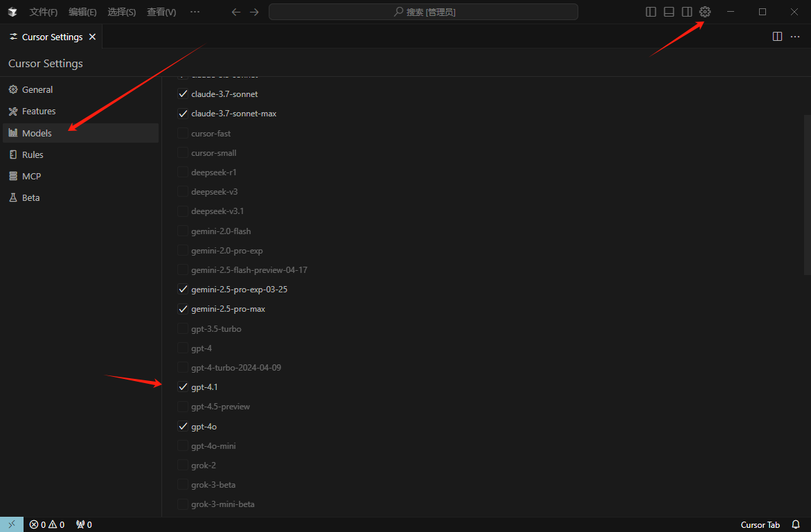Open the MCP settings section
The width and height of the screenshot is (811, 532).
(81, 176)
